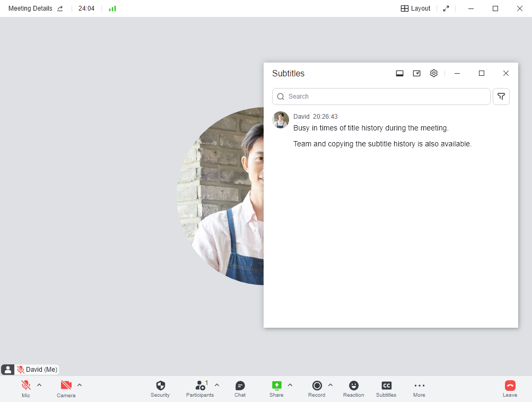Click the subtitle filter funnel icon
The image size is (532, 402).
501,97
